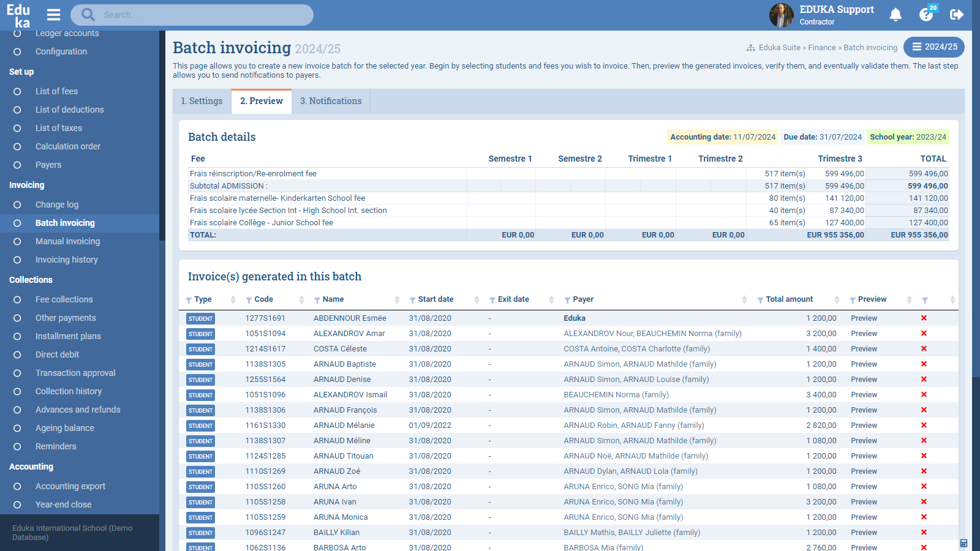Open the EDUKA Support profile avatar

click(x=781, y=15)
